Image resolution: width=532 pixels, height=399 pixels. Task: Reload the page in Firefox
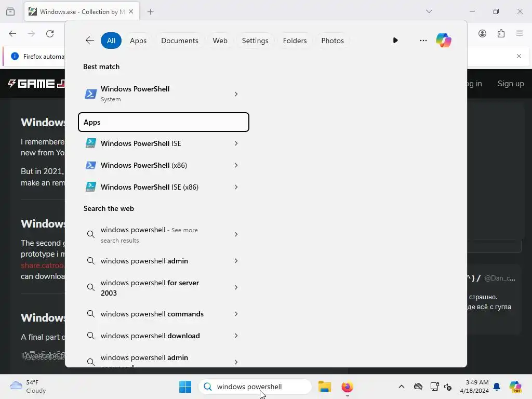[50, 34]
